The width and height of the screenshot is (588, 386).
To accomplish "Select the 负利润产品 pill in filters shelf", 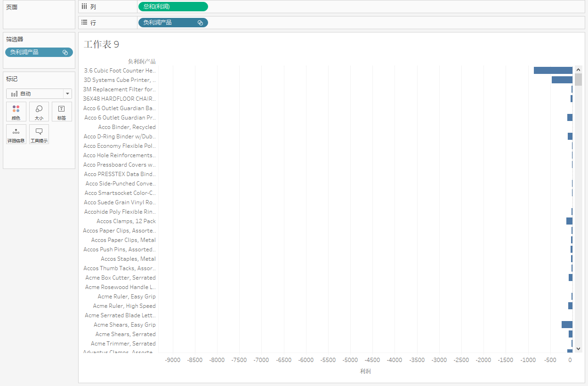I will 39,52.
